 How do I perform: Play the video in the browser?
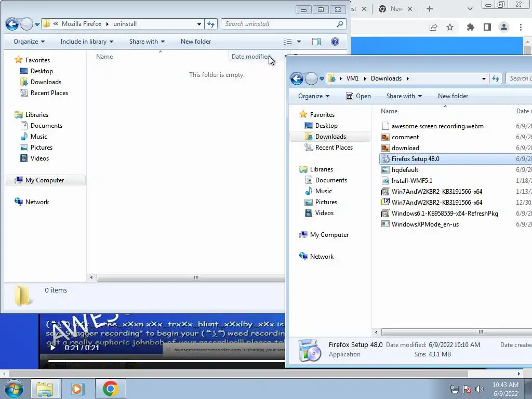tap(52, 348)
